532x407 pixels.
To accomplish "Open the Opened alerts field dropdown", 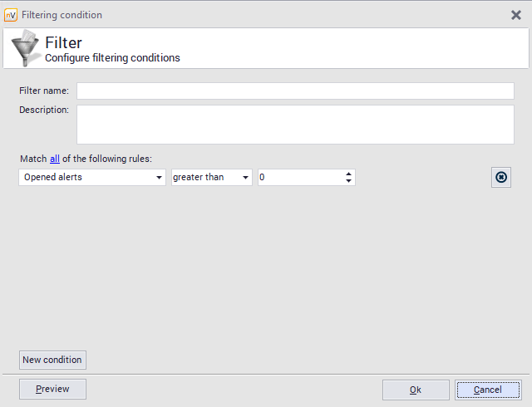I will (x=92, y=177).
